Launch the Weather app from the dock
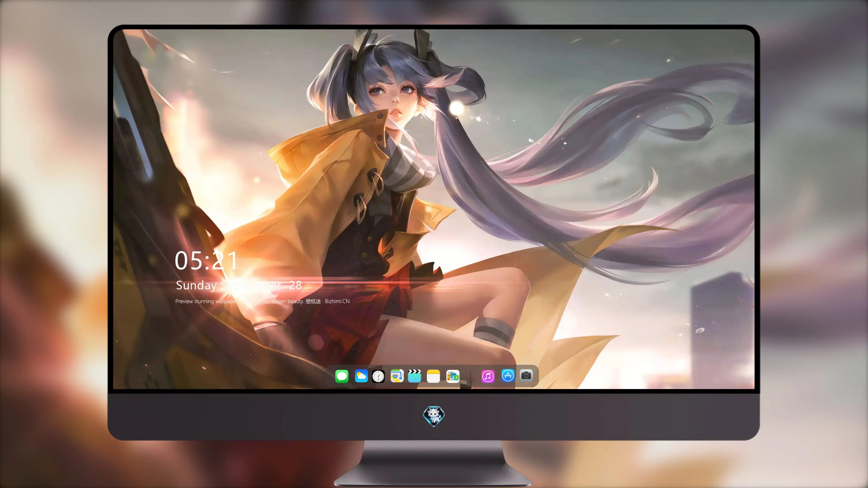The image size is (868, 488). point(361,376)
